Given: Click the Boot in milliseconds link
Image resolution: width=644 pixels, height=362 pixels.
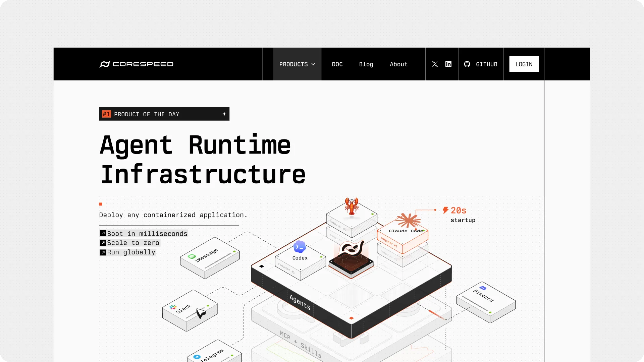Looking at the screenshot, I should (147, 234).
